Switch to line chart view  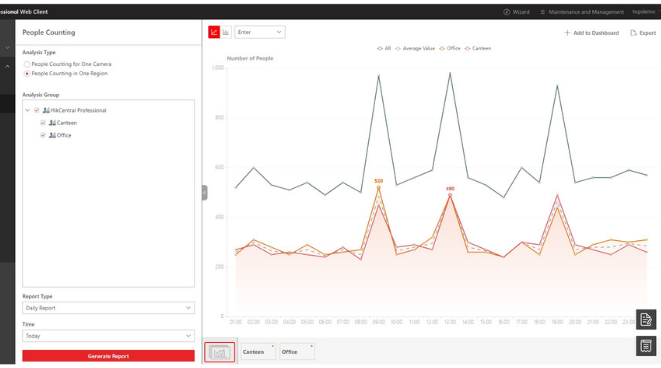(x=214, y=32)
